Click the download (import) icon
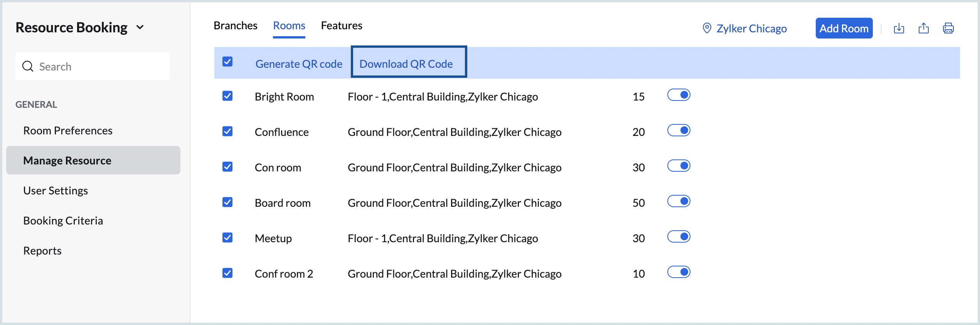This screenshot has height=325, width=980. point(899,28)
